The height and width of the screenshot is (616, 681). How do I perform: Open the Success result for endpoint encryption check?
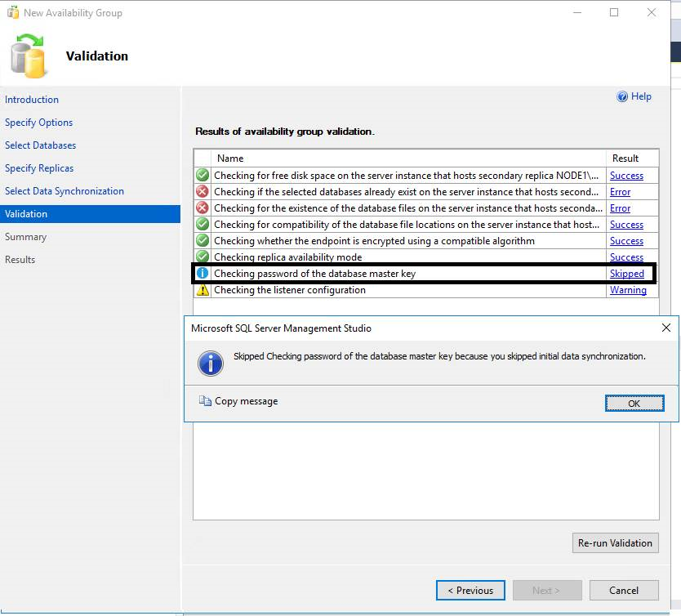click(626, 241)
